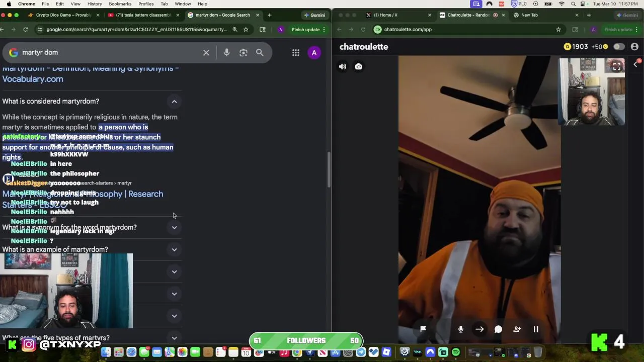Mute the Chatroulette microphone
This screenshot has height=362, width=644.
[x=460, y=329]
